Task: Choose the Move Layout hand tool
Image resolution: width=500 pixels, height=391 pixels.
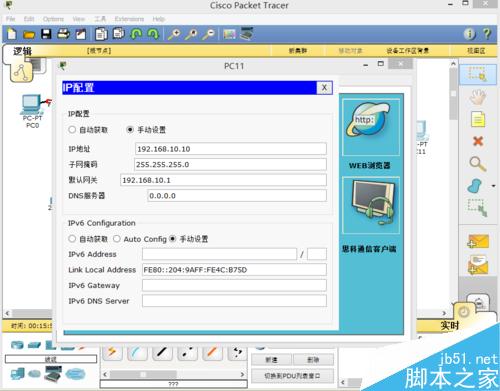Action: pyautogui.click(x=478, y=98)
